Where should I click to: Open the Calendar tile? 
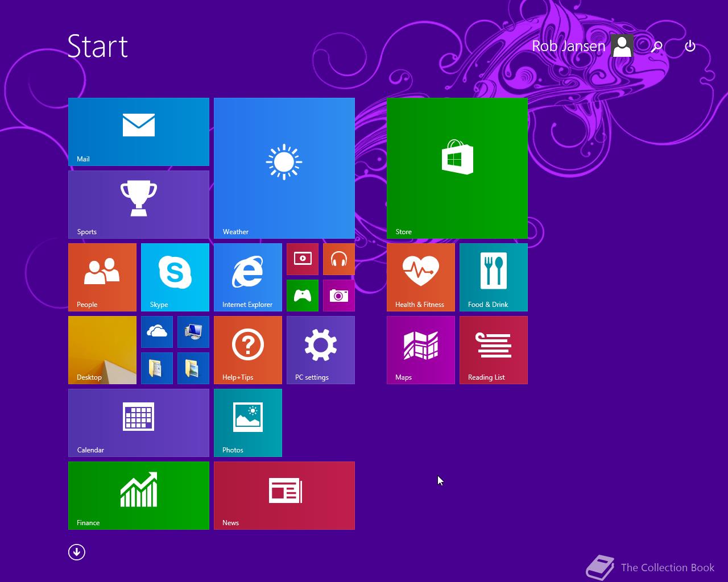[x=139, y=423]
